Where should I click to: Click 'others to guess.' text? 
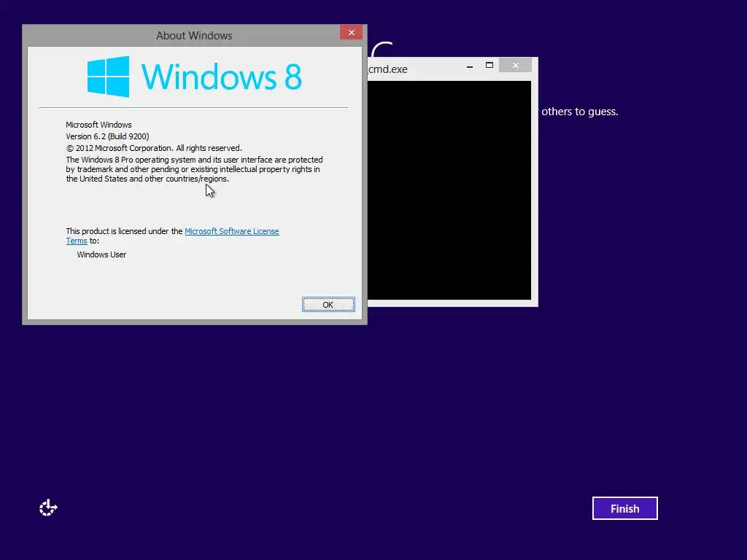click(579, 112)
